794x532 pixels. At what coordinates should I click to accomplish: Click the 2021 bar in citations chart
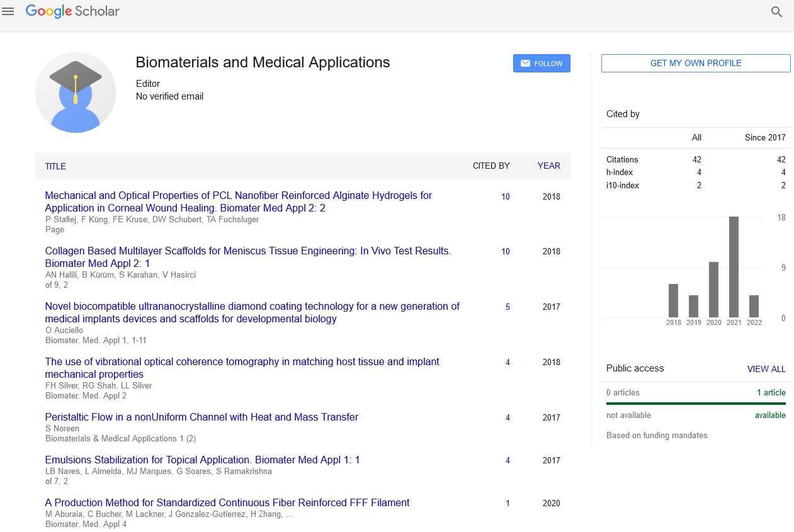pos(734,267)
